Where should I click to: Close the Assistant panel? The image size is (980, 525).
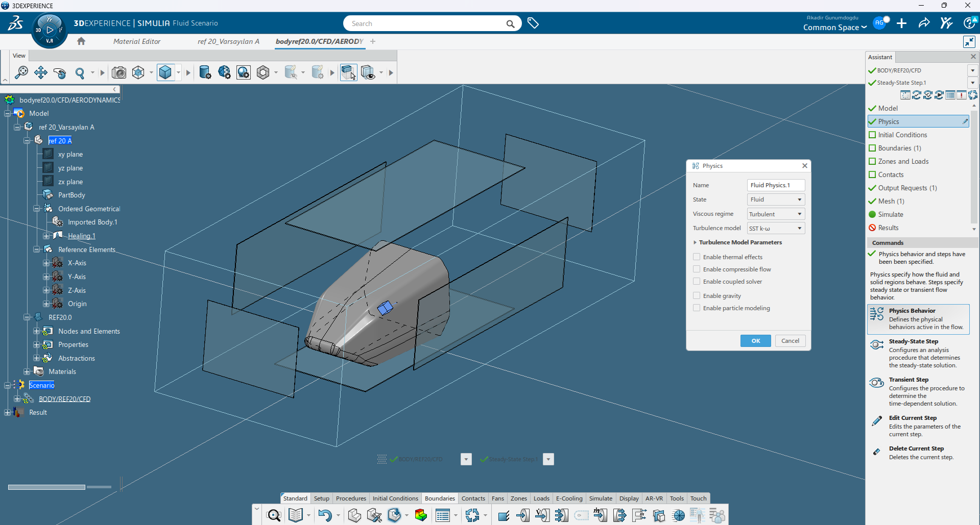click(x=973, y=57)
